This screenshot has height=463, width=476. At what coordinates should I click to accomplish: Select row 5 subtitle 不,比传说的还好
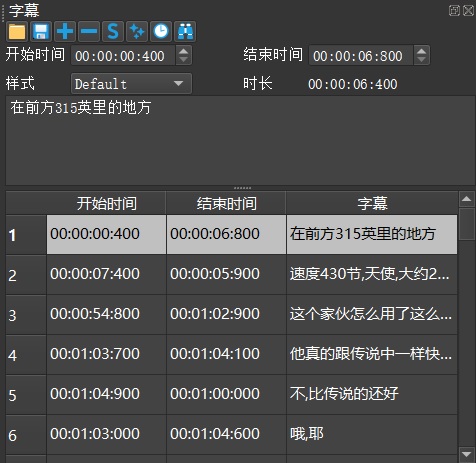coord(232,395)
